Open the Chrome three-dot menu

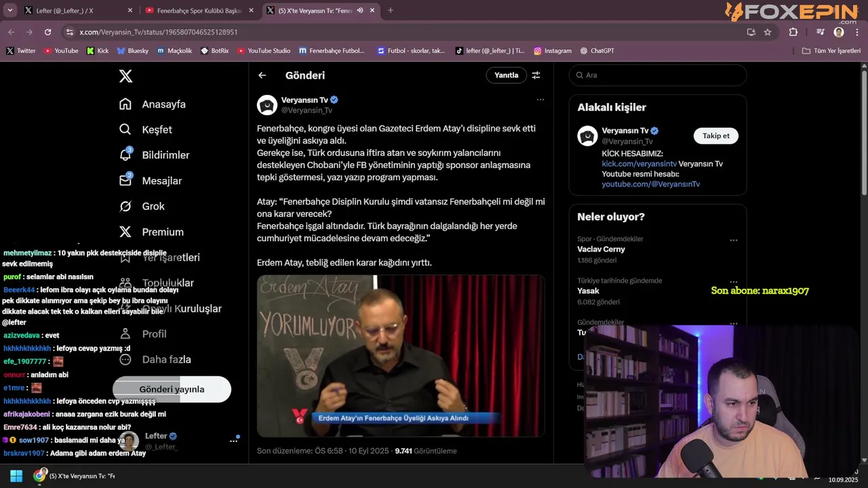856,32
